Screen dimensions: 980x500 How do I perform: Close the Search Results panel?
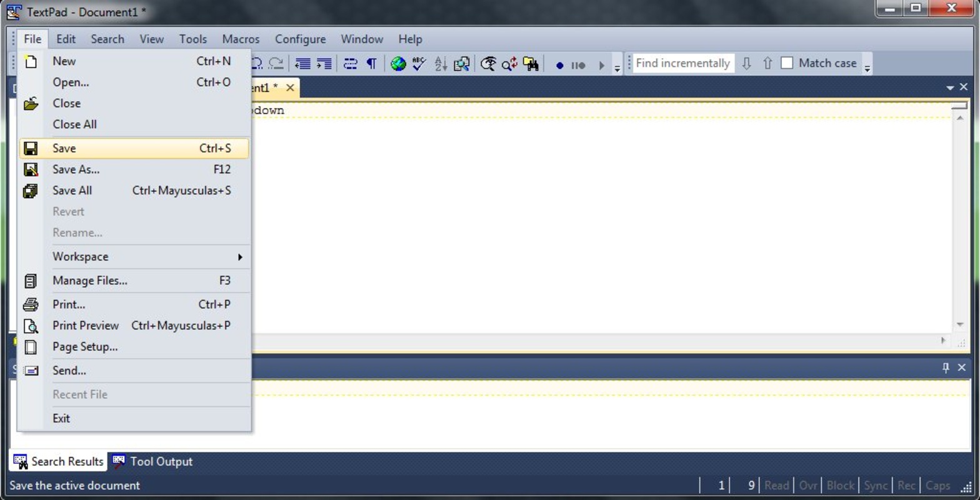962,367
